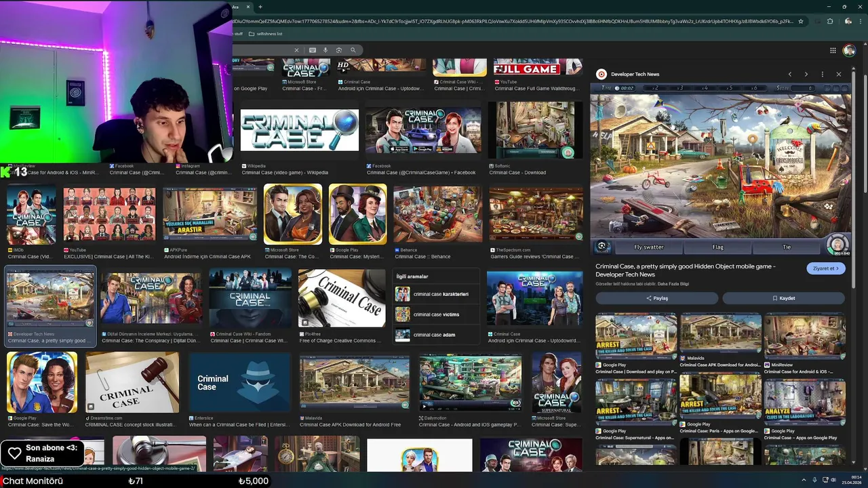Image resolution: width=868 pixels, height=488 pixels.
Task: Go to the previous image in the preview panel
Action: [790, 74]
